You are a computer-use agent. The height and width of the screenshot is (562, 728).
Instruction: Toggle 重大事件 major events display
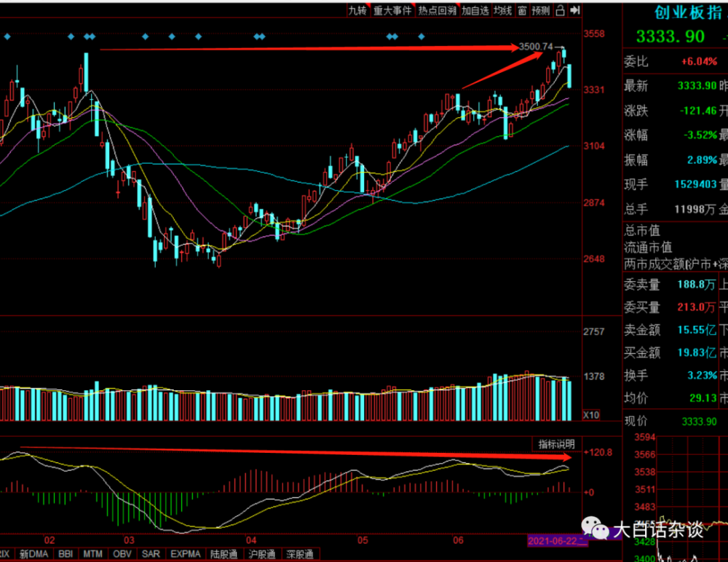(x=393, y=10)
